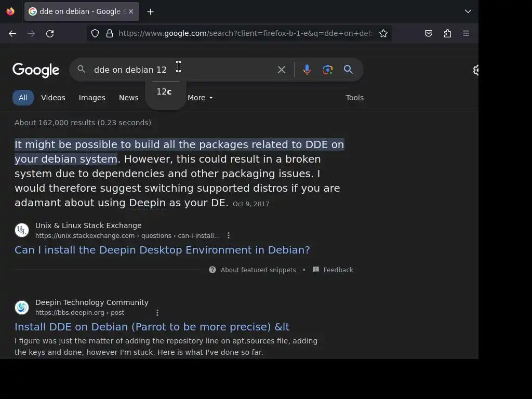The image size is (532, 399).
Task: Open the bbs.deepin.org post breadcrumb
Action: click(x=79, y=312)
